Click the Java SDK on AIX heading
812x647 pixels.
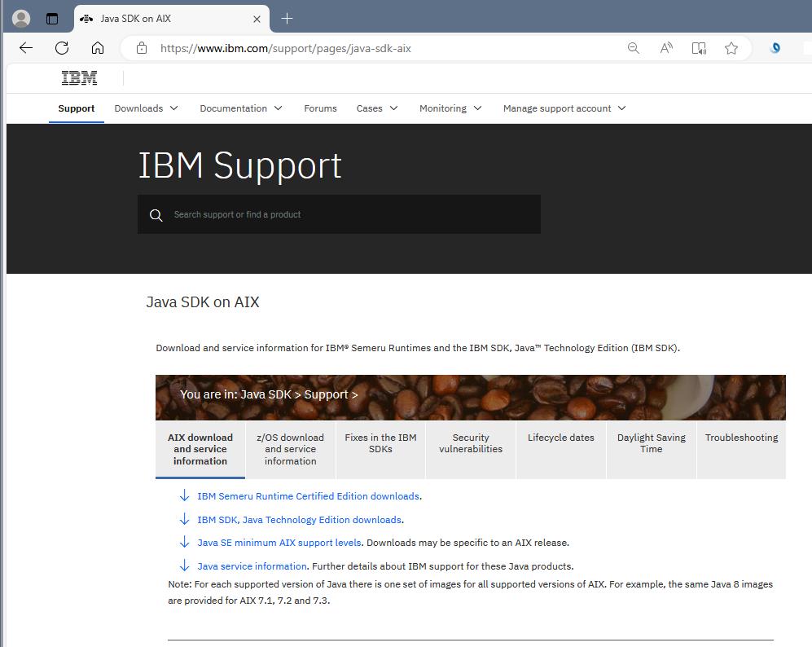203,302
